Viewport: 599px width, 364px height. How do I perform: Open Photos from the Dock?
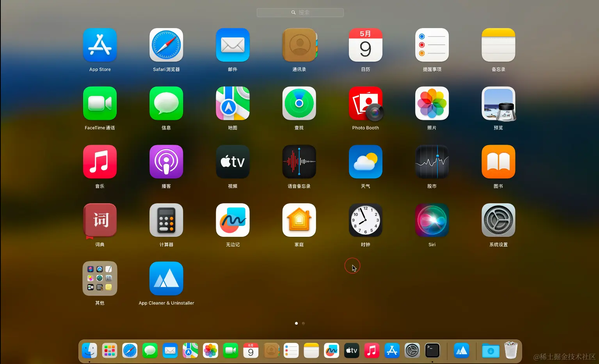coord(210,351)
